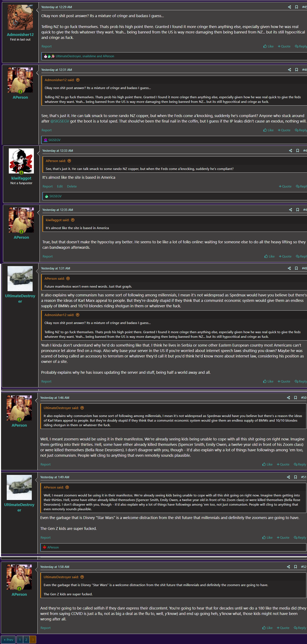This screenshot has width=307, height=644.
Task: Open Admonisher12's avatar profile picture
Action: 20,18
